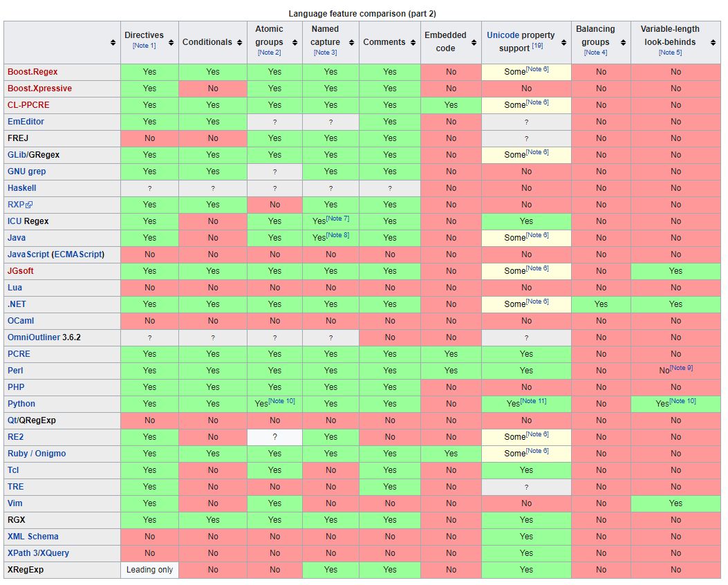
Task: Open the Python link
Action: coord(21,403)
